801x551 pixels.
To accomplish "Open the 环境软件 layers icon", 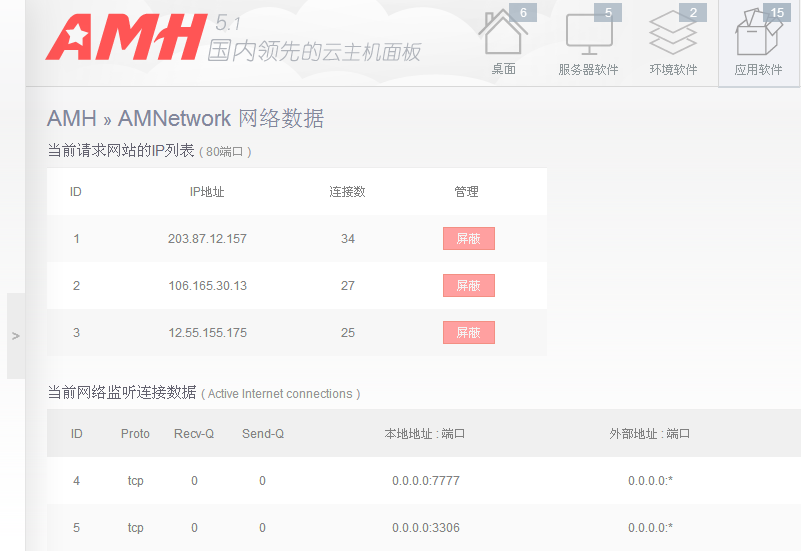I will pos(672,35).
